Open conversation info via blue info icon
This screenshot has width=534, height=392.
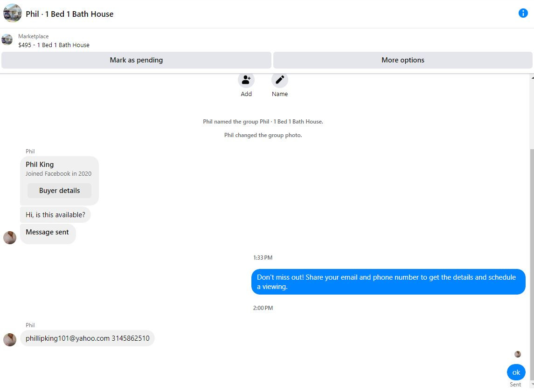[x=523, y=13]
